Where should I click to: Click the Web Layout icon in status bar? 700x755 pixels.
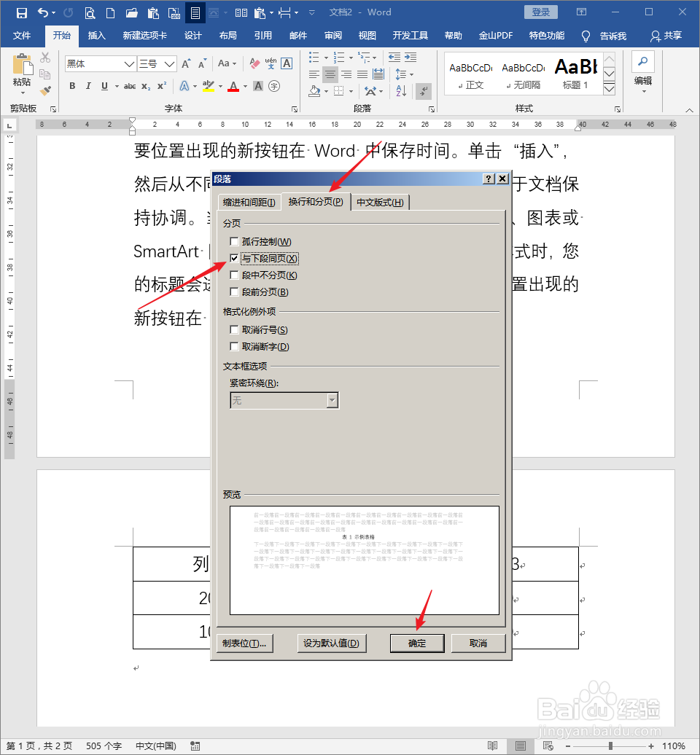coord(548,746)
